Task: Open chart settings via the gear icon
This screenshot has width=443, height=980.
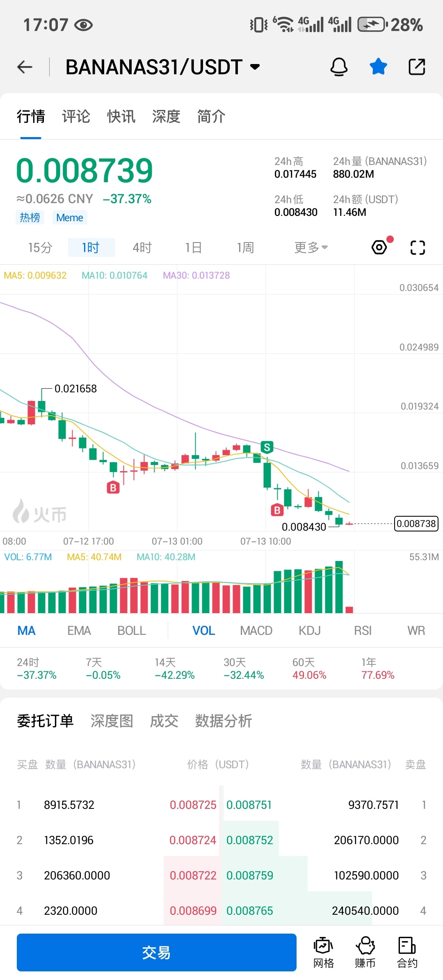Action: click(x=379, y=247)
